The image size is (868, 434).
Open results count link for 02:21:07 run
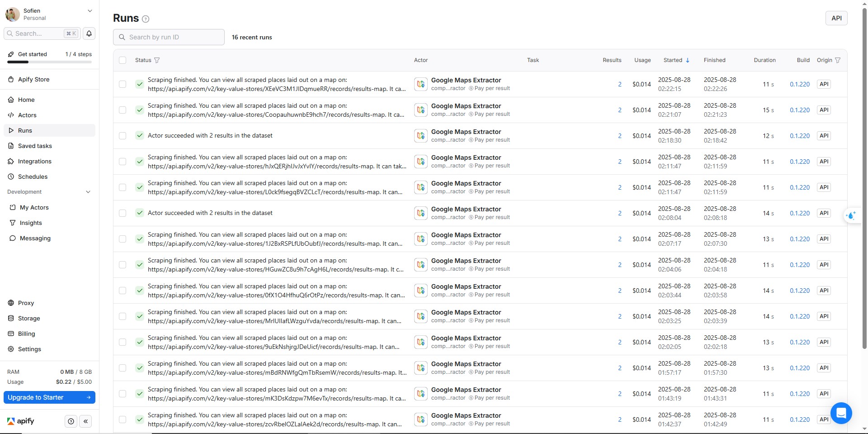point(620,110)
